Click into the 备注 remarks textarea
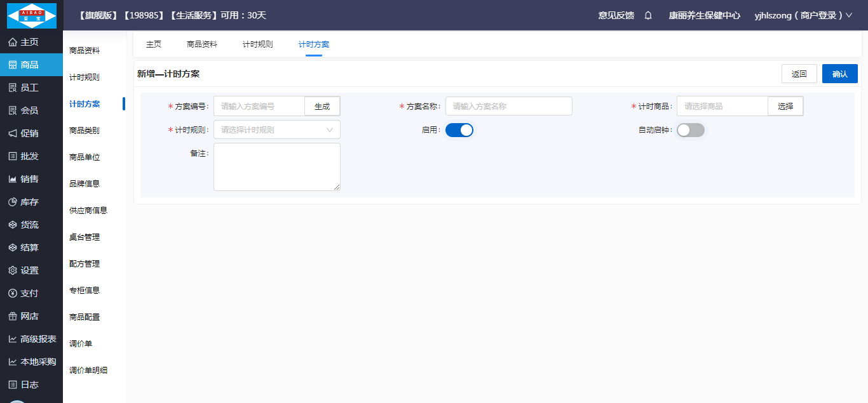Image resolution: width=868 pixels, height=403 pixels. (x=277, y=167)
